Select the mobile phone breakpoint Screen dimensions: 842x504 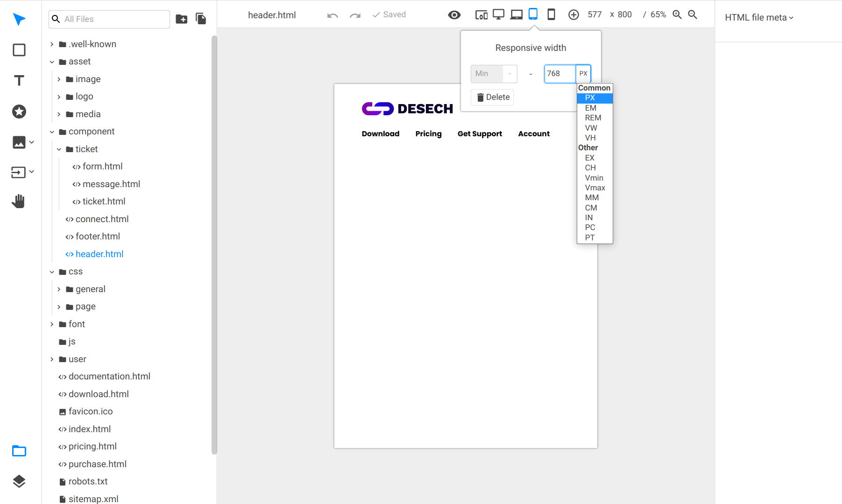[x=551, y=14]
